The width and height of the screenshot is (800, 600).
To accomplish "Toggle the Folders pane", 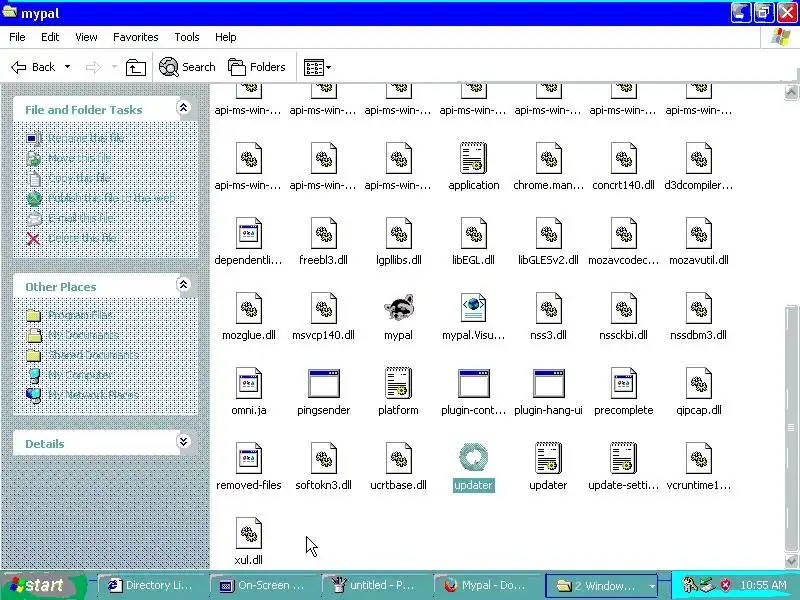I will point(257,67).
